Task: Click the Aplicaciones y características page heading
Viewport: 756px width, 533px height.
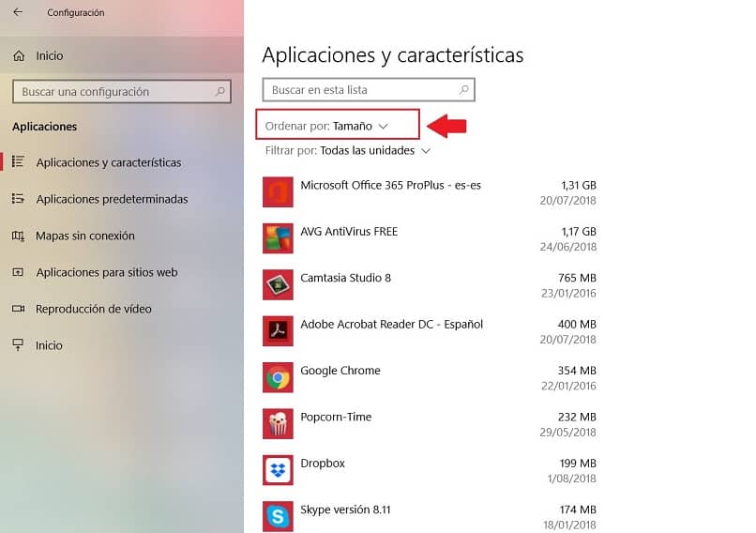Action: [x=393, y=55]
